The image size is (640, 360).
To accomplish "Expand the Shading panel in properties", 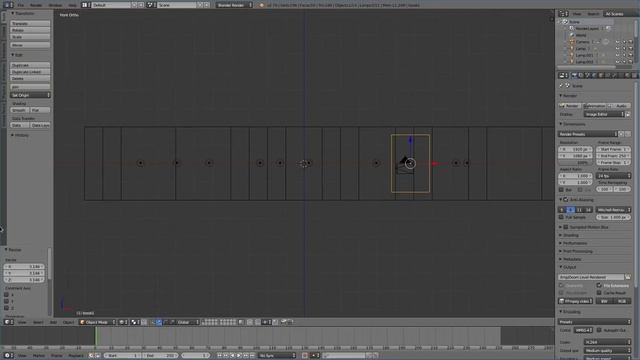I will pos(569,235).
